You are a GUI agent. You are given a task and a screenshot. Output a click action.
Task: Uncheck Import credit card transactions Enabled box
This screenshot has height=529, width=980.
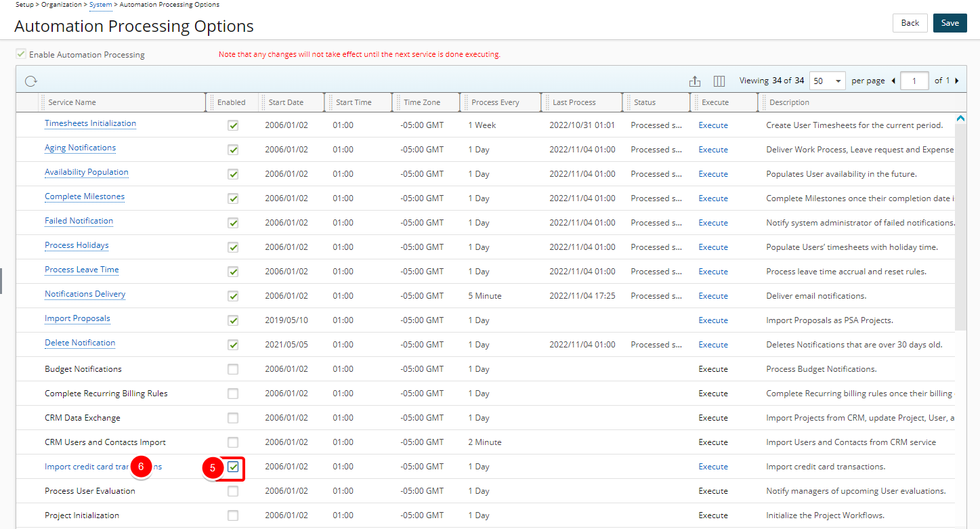(233, 467)
